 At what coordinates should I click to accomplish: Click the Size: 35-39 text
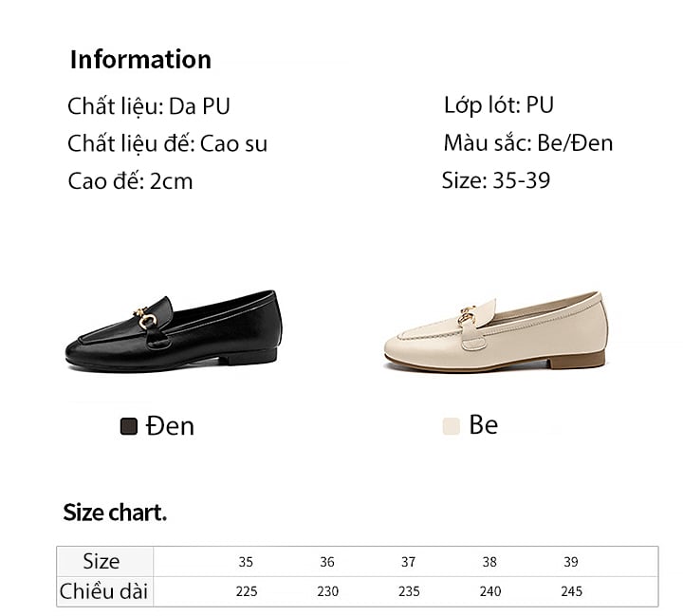point(496,180)
